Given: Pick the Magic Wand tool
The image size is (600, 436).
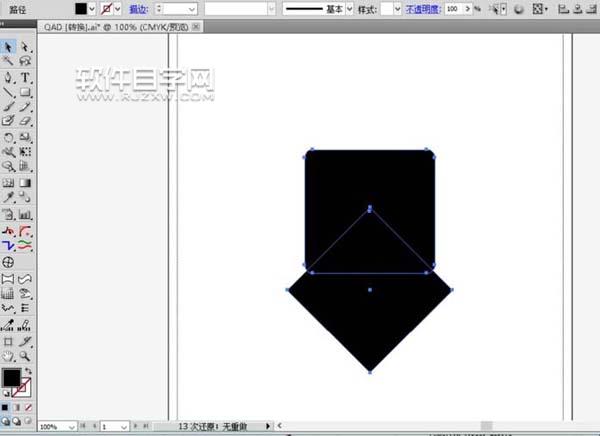Looking at the screenshot, I should point(8,62).
